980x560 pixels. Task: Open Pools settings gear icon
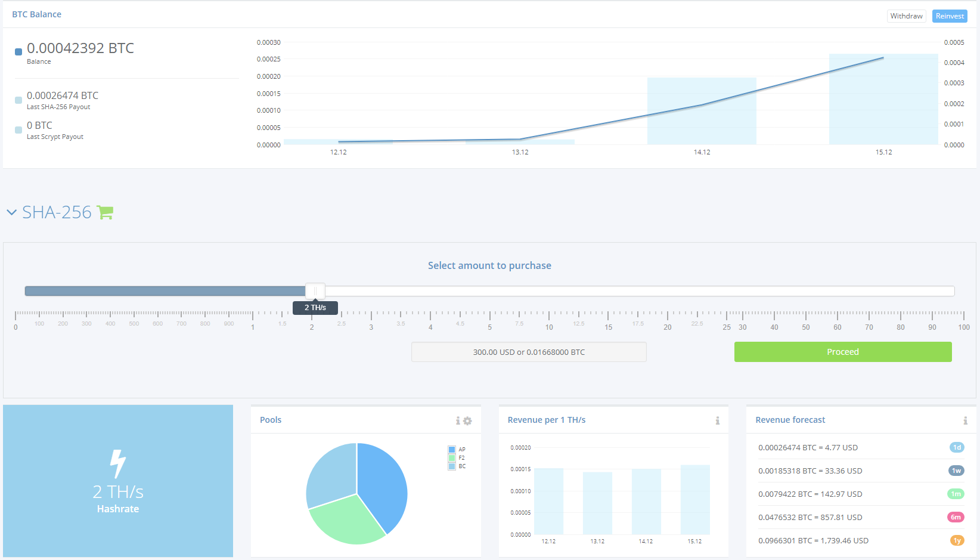[x=467, y=420]
